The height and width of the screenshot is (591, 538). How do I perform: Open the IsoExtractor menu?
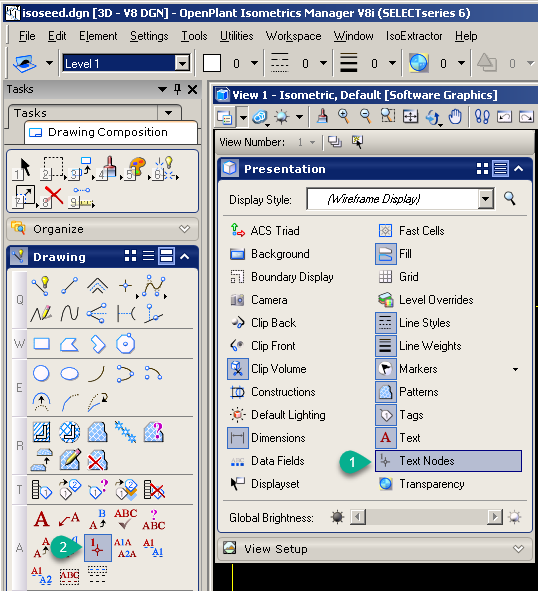coord(414,36)
